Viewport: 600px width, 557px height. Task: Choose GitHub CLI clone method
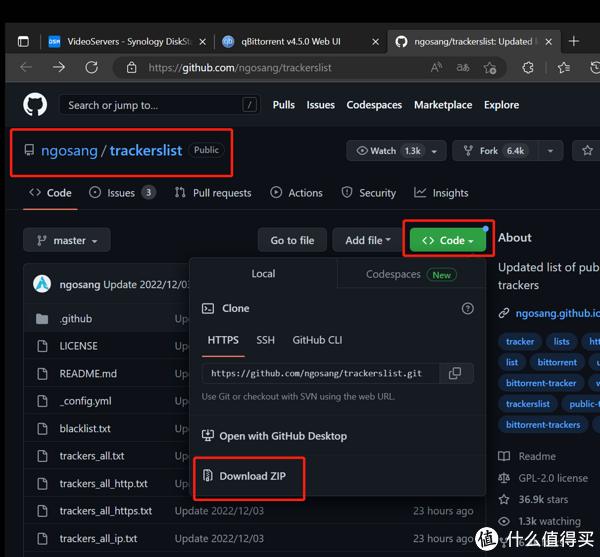coord(317,340)
